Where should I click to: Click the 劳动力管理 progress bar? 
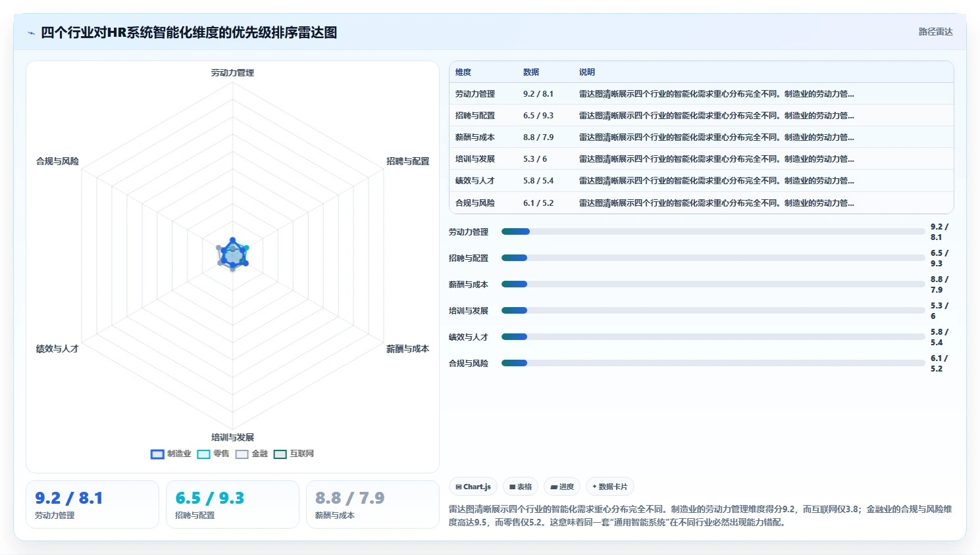(x=713, y=231)
